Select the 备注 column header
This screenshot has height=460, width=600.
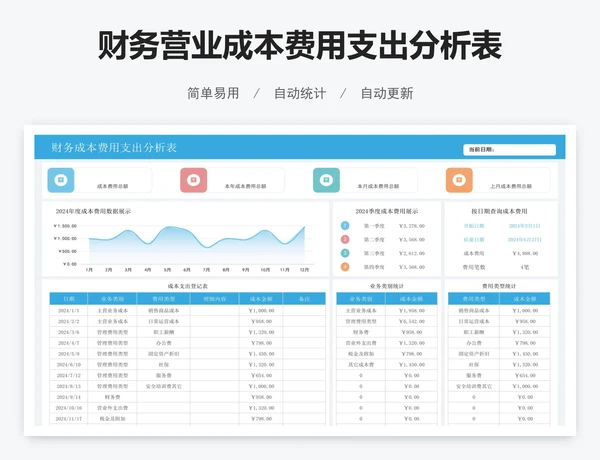tap(304, 299)
